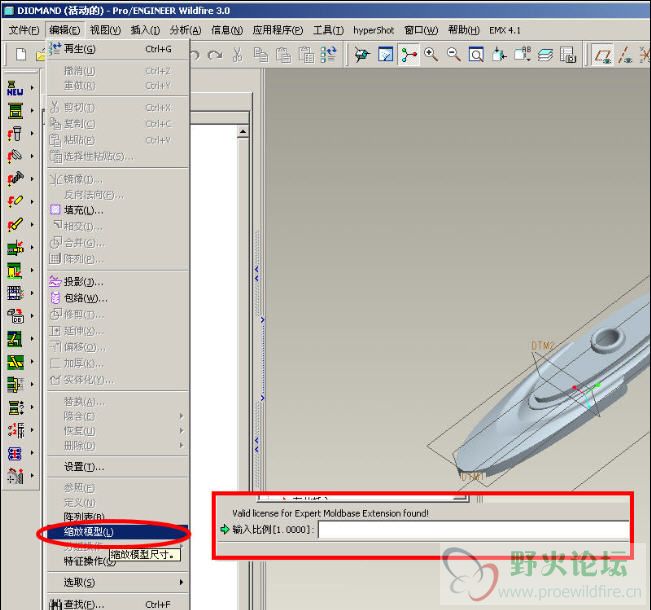Click the EMX blue grid library icon
This screenshot has height=610, width=651.
pyautogui.click(x=15, y=293)
